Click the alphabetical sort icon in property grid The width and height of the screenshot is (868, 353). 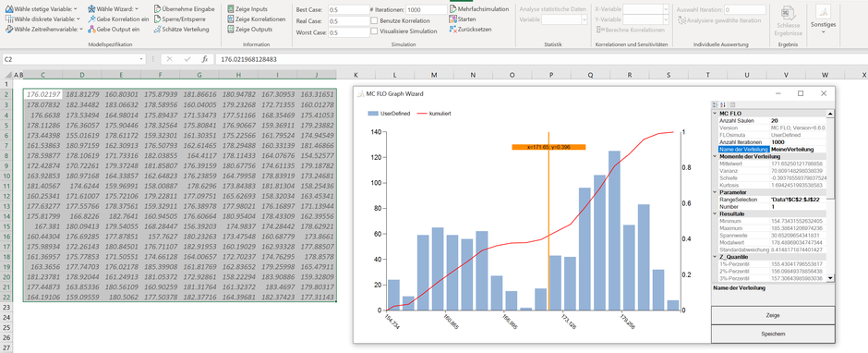click(723, 104)
